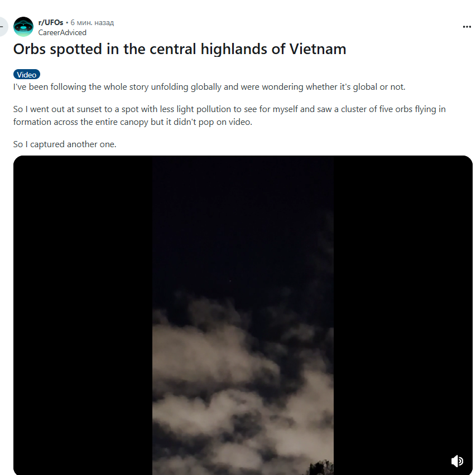Click the tiny orb dot in the night sky
The image size is (476, 475).
(x=230, y=281)
